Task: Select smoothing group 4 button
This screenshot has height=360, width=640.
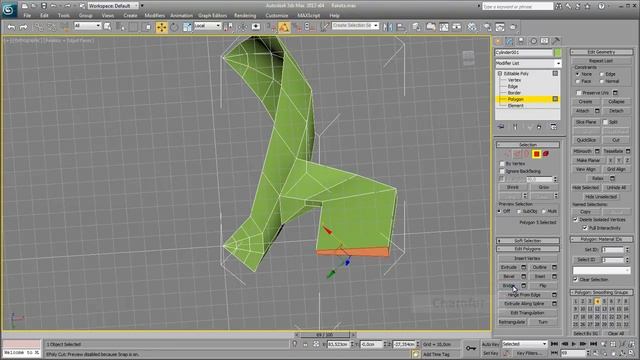Action: point(597,302)
